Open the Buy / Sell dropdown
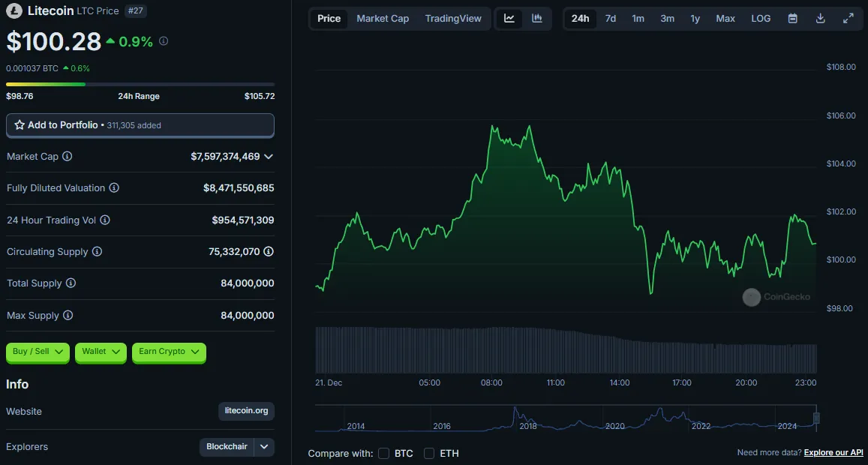This screenshot has height=465, width=868. point(38,352)
